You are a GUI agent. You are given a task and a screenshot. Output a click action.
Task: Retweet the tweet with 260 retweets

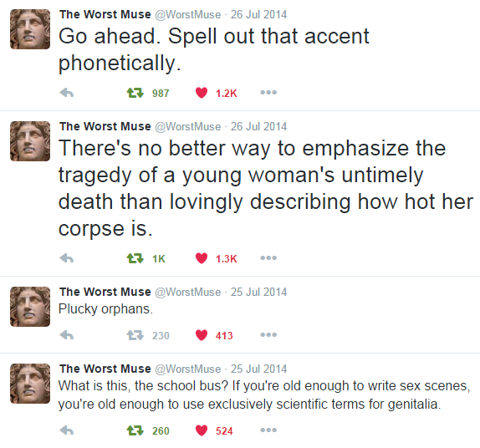135,430
